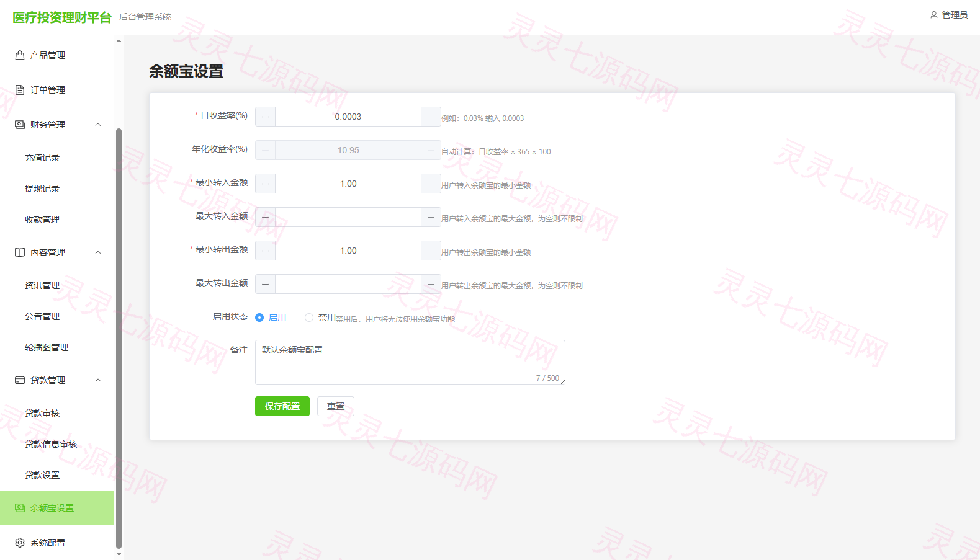Click the 产品管理 bag icon
The height and width of the screenshot is (560, 980).
[20, 55]
